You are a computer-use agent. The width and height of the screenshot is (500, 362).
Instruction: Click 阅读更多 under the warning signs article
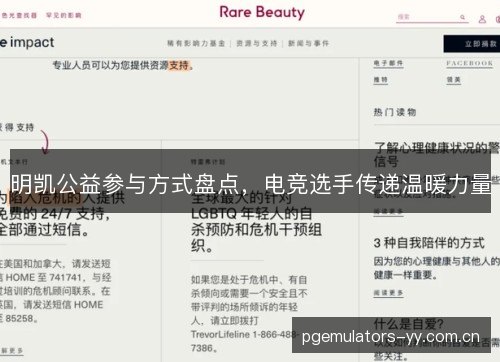click(x=388, y=211)
